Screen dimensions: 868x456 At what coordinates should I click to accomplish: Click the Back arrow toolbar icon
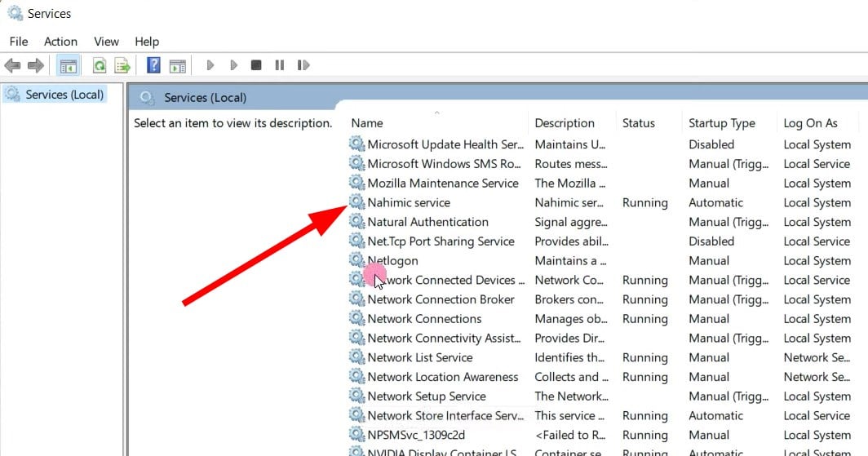pos(12,66)
